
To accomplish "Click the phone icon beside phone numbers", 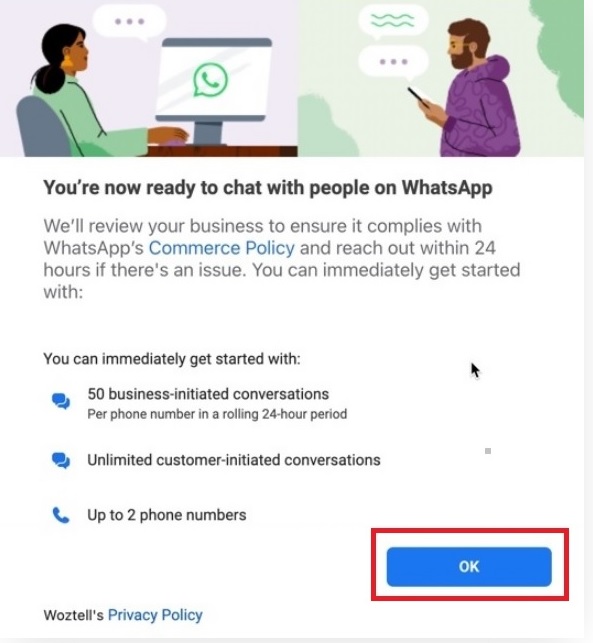I will point(61,515).
